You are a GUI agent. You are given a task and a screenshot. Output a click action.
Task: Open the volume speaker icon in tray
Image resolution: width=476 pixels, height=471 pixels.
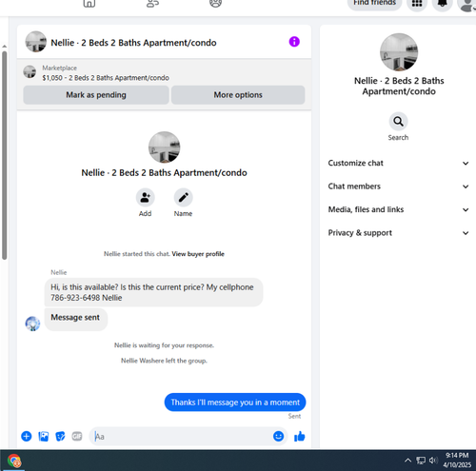(x=433, y=461)
